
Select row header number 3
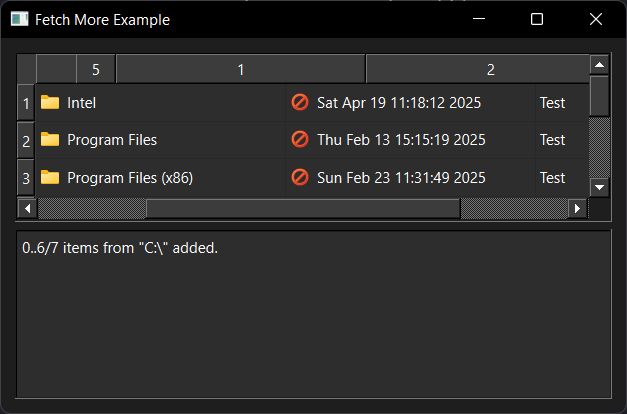pos(26,178)
